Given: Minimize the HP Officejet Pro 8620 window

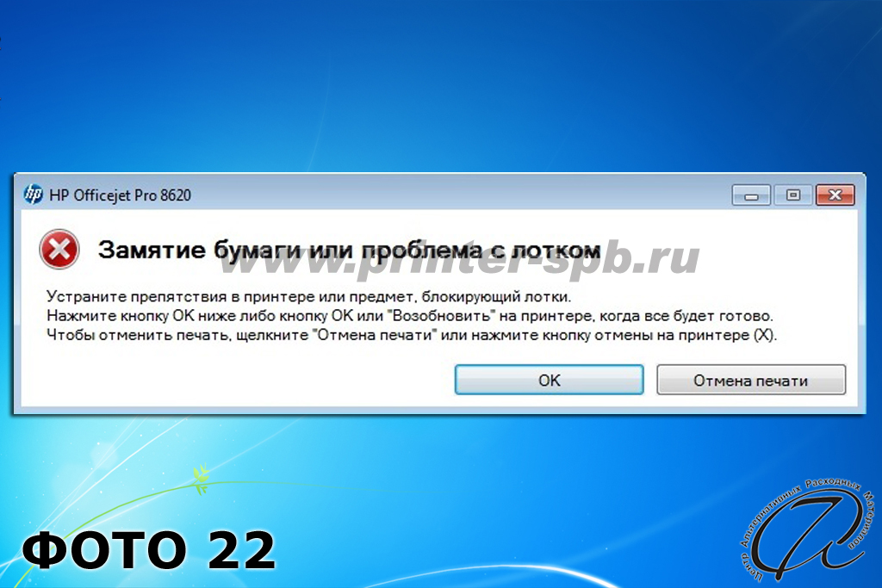Looking at the screenshot, I should (751, 195).
